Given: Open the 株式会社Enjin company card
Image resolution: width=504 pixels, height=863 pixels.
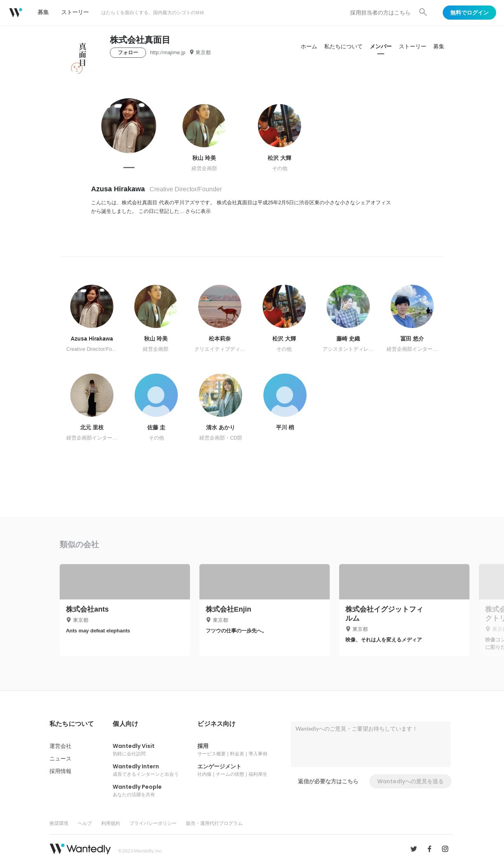Looking at the screenshot, I should pos(265,610).
